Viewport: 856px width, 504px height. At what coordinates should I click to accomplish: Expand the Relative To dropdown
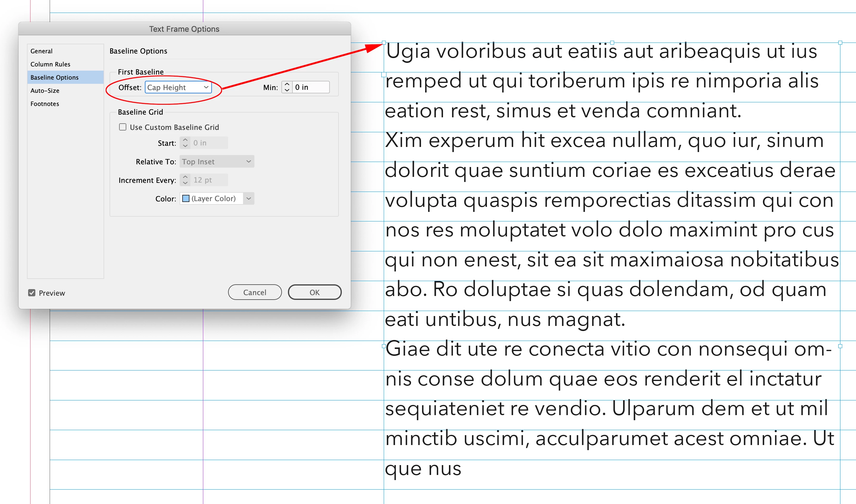click(217, 162)
